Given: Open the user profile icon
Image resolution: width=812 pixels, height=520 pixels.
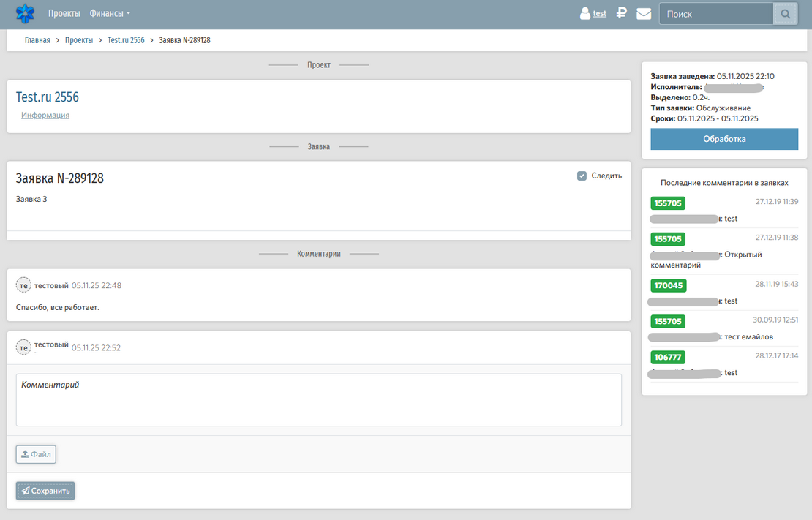Looking at the screenshot, I should (x=585, y=13).
